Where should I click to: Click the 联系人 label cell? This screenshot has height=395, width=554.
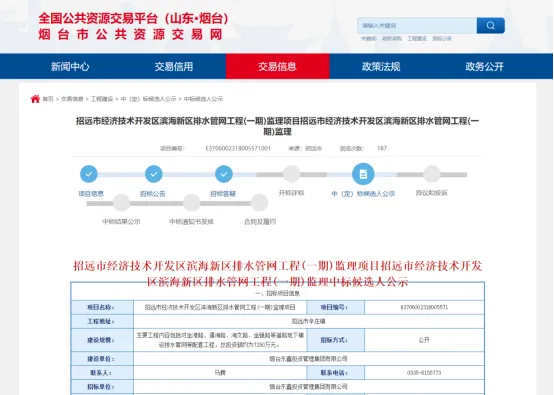tap(102, 373)
